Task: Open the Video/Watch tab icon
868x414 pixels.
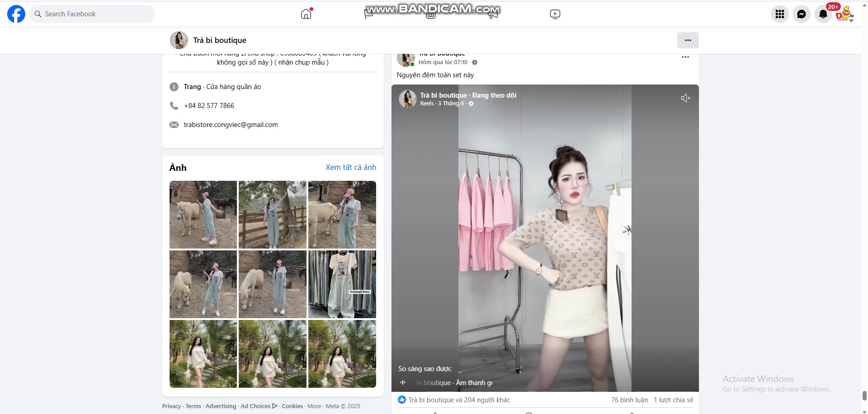Action: [555, 14]
